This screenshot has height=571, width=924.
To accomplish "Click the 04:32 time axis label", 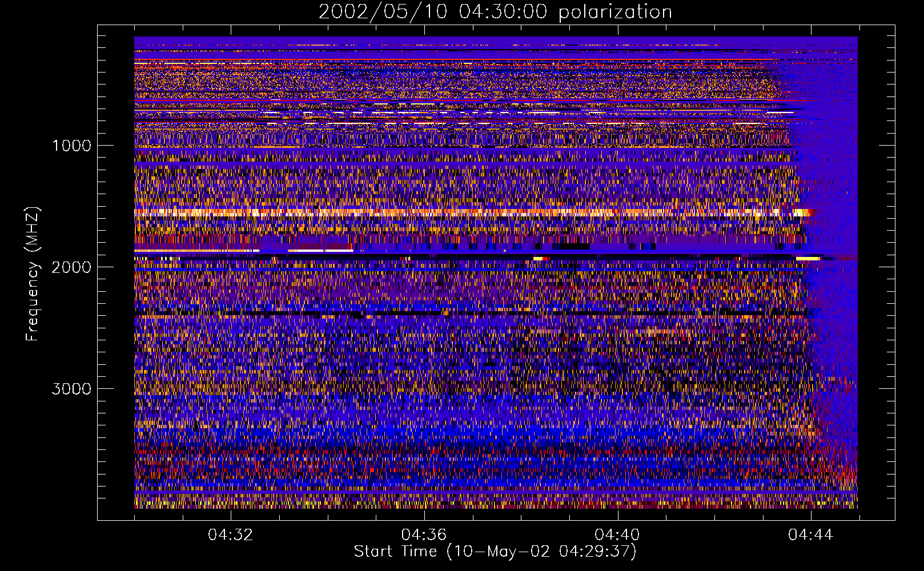I will coord(230,535).
